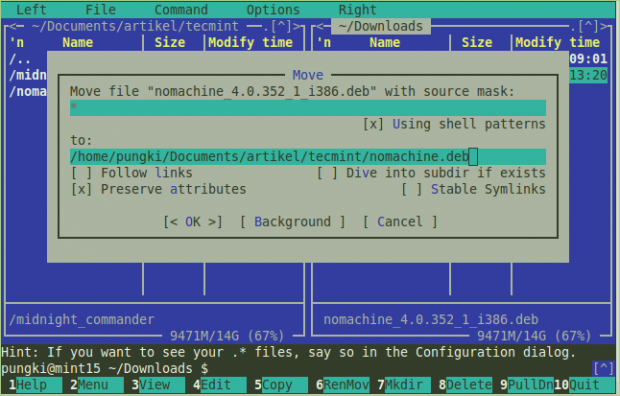
Task: Uncheck Preserve attributes option
Action: pos(159,189)
